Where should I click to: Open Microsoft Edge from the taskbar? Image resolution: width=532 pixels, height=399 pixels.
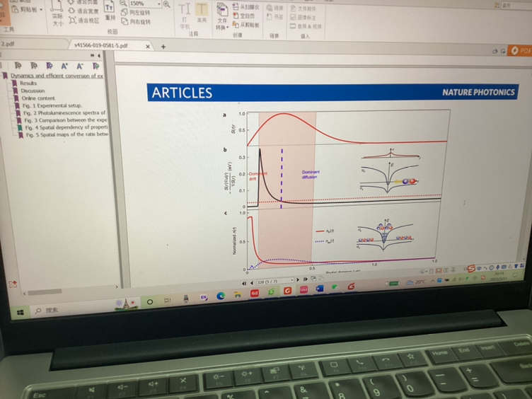pos(221,296)
